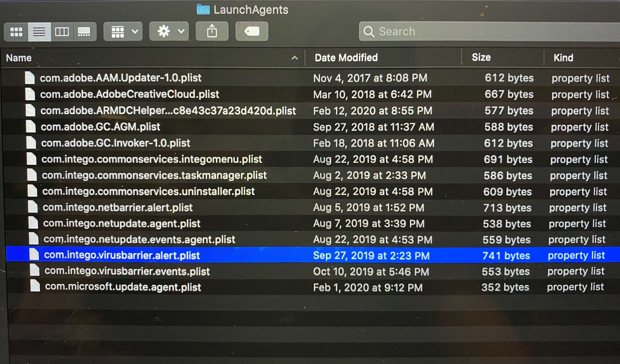Sort by Size column

(x=481, y=57)
